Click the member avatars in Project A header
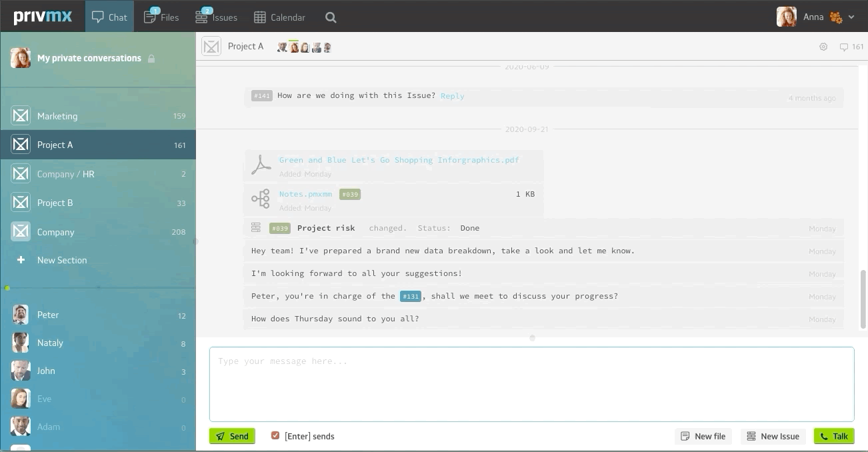Image resolution: width=868 pixels, height=452 pixels. (x=305, y=47)
